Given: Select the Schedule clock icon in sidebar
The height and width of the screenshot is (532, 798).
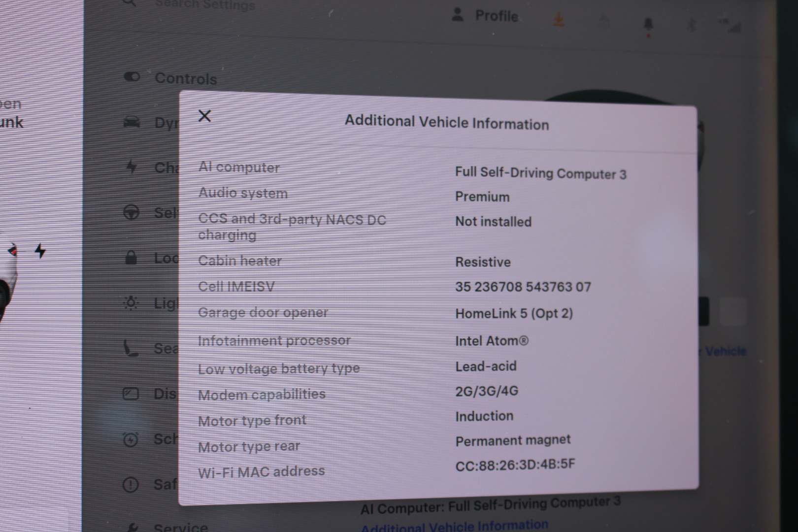Looking at the screenshot, I should coord(131,439).
